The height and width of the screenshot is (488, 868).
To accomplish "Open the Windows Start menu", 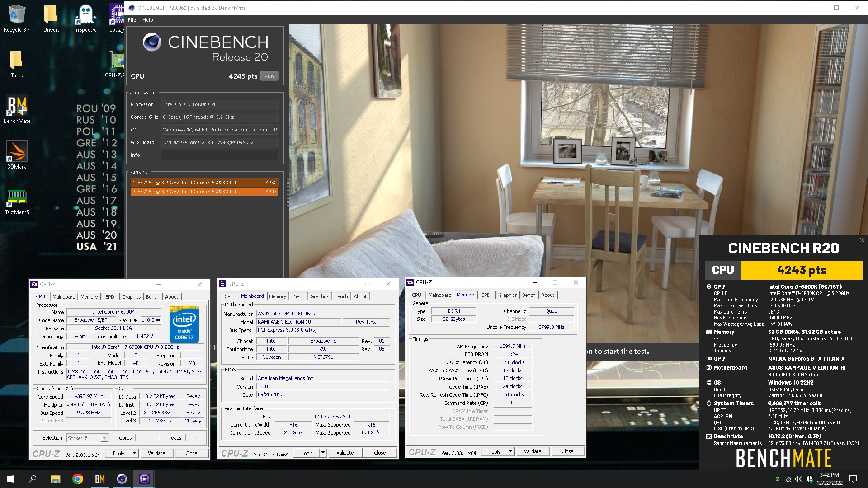I will (11, 479).
